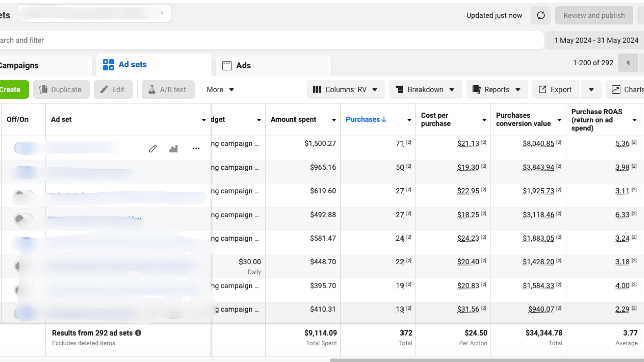Click the previous page arrow icon
This screenshot has height=362, width=644.
click(x=628, y=63)
